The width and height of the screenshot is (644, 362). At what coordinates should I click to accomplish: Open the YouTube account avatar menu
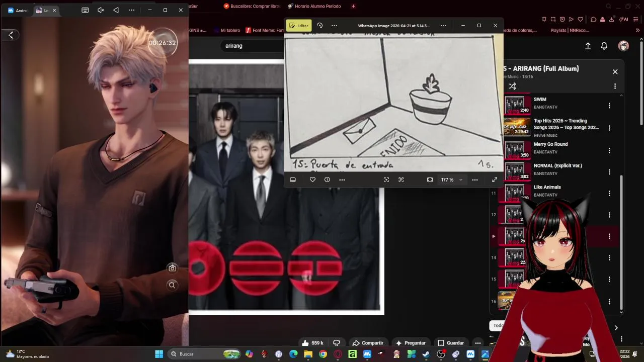(623, 46)
